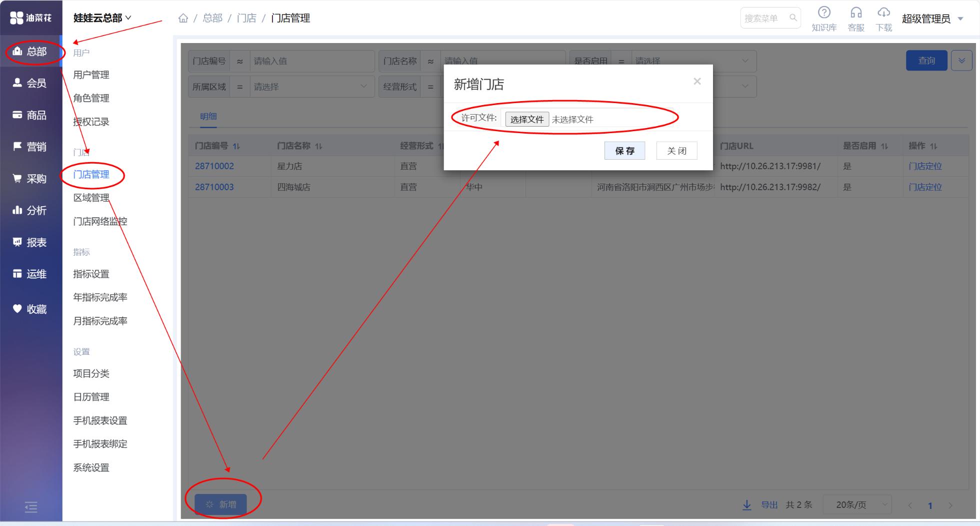Open 门店管理 menu item
Image resolution: width=980 pixels, height=526 pixels.
point(91,174)
